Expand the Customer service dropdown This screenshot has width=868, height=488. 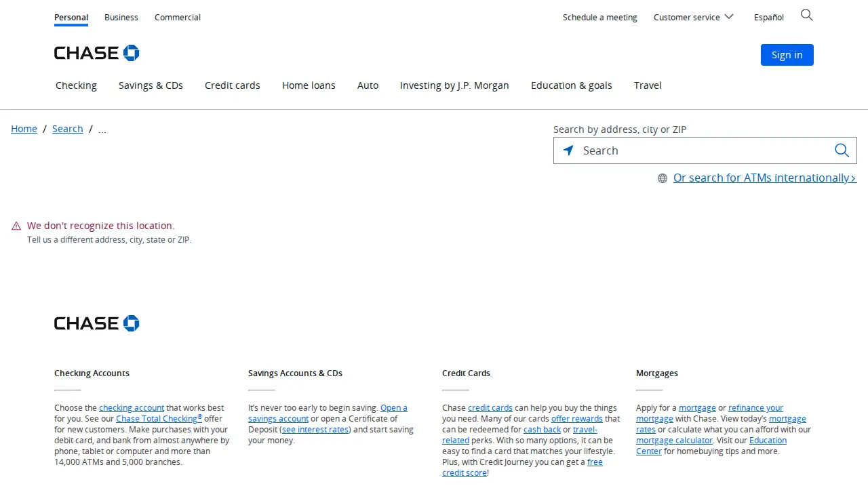693,17
